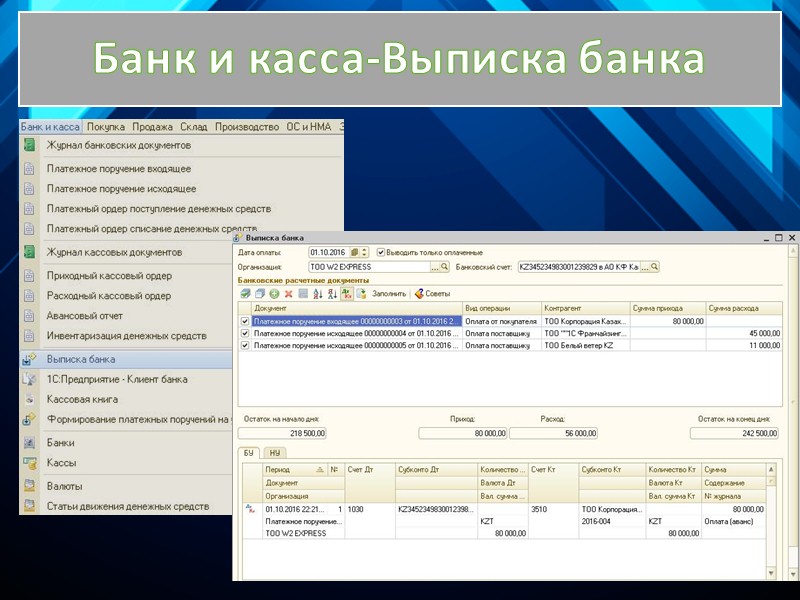
Task: Click the unpost documents icon in toolbar
Action: [x=260, y=294]
